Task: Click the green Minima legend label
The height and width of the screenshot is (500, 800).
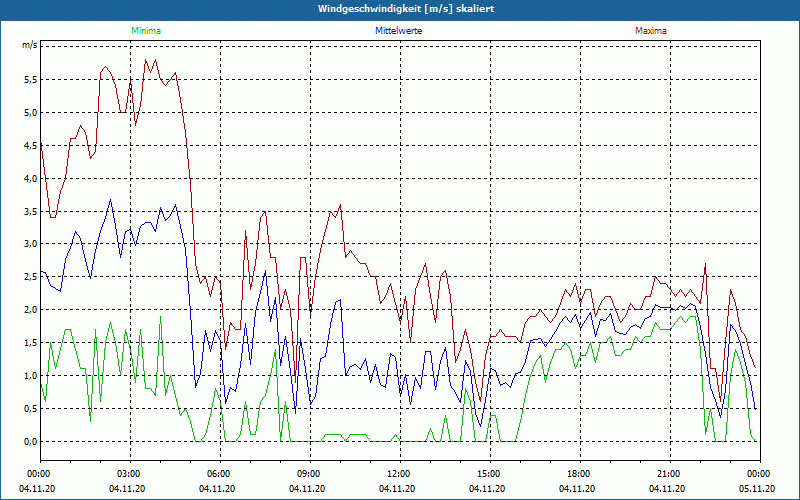Action: tap(146, 31)
